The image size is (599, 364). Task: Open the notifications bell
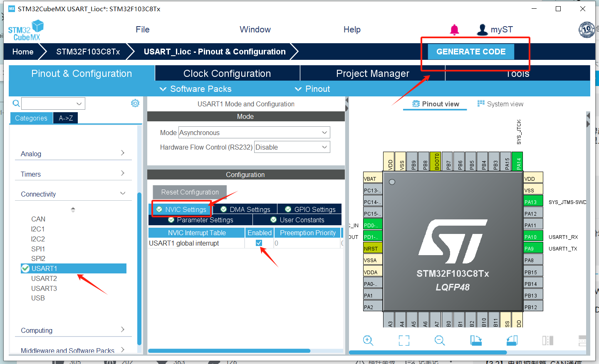[x=454, y=30]
